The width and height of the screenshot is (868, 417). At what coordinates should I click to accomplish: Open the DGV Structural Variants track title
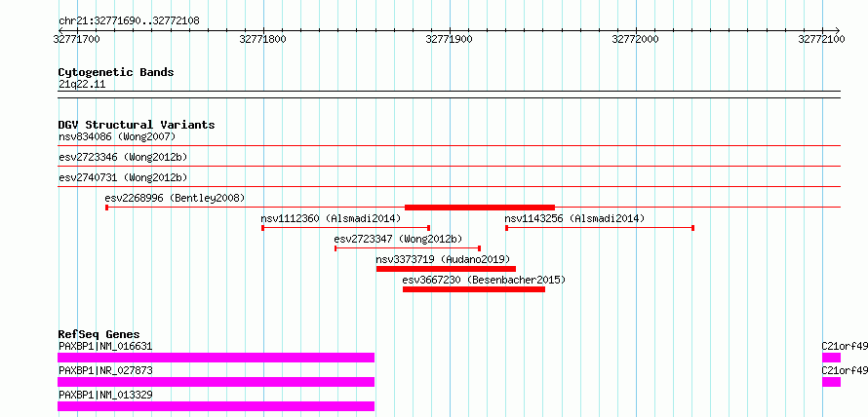(137, 125)
